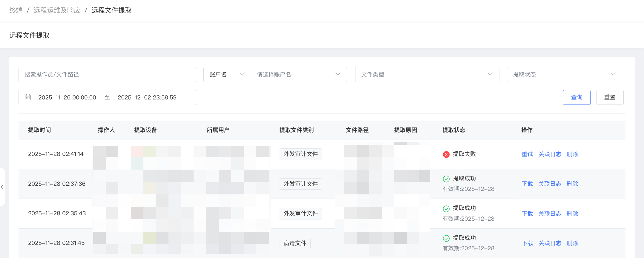644x258 pixels.
Task: Click green success icon for 02:35:43 row
Action: tap(446, 208)
